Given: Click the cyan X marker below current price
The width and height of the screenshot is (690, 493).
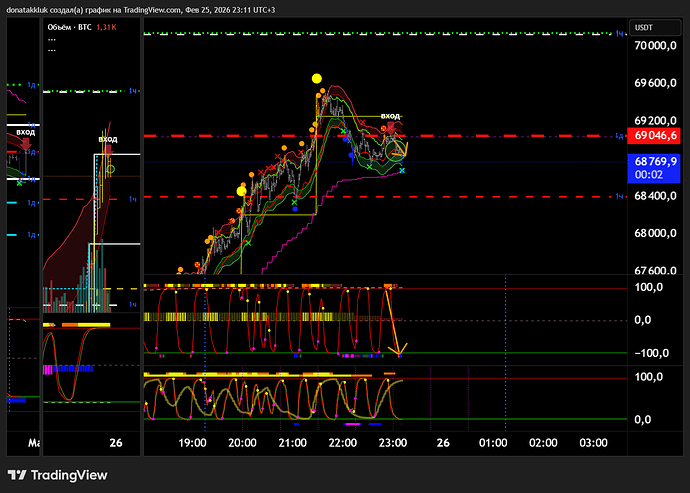Looking at the screenshot, I should (402, 171).
